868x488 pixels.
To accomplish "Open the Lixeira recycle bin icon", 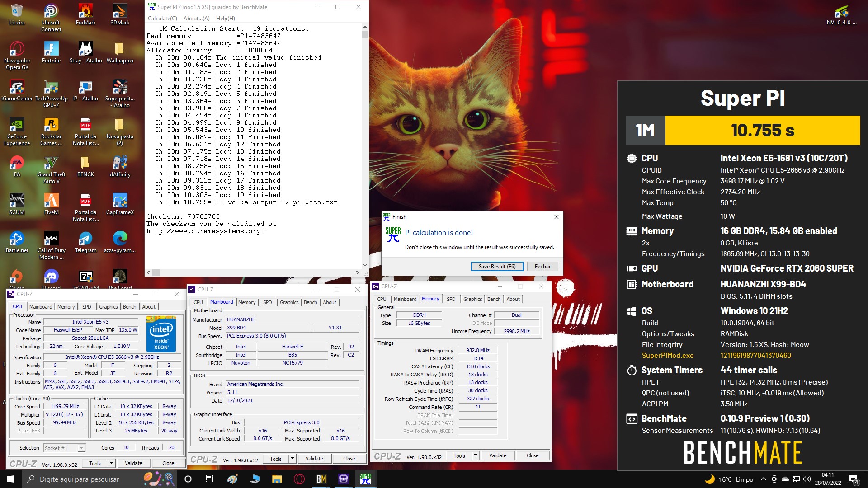I will pos(17,14).
